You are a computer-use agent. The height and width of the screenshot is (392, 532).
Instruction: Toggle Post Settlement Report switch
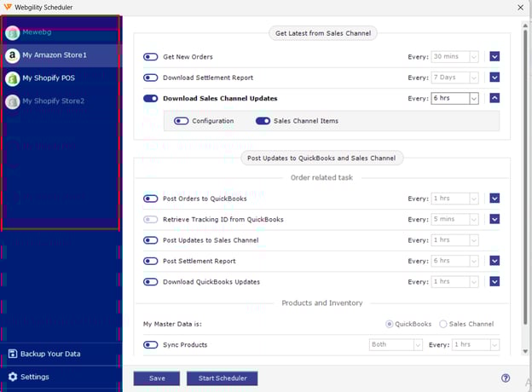[150, 261]
